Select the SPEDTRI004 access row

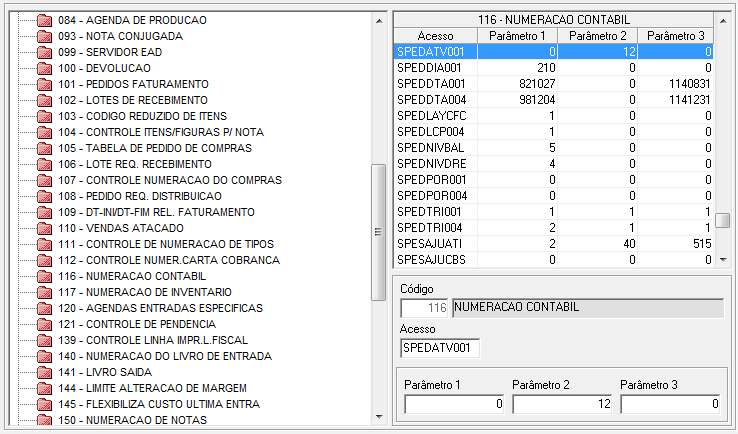coord(553,228)
